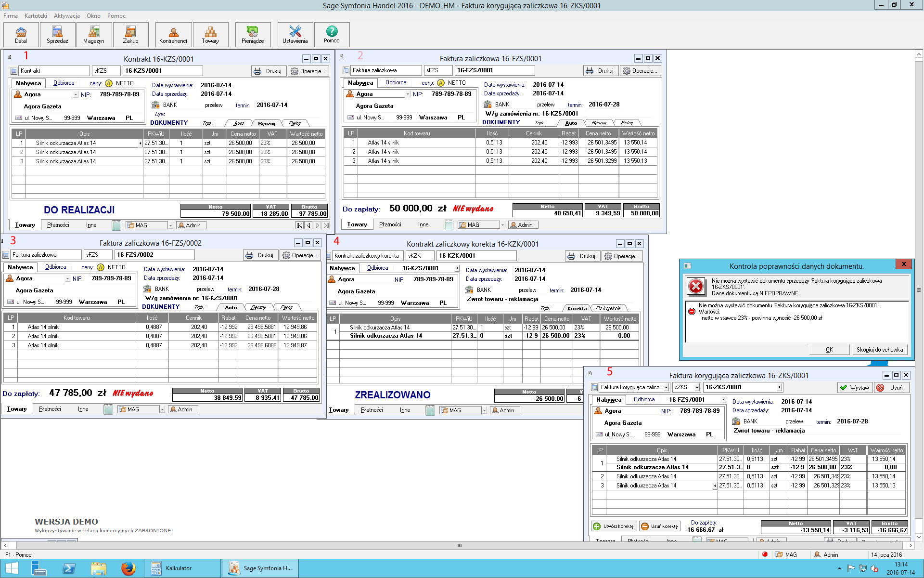Click the Wystaw button

point(855,388)
